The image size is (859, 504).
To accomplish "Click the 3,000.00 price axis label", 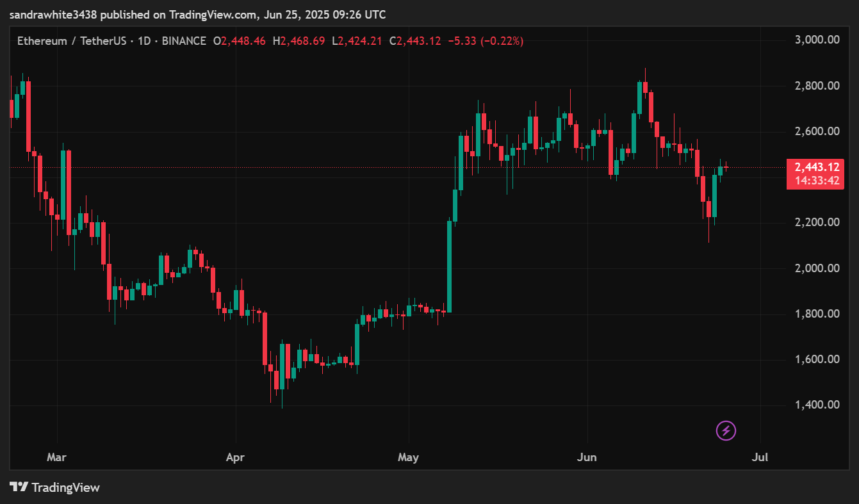I will [x=817, y=40].
